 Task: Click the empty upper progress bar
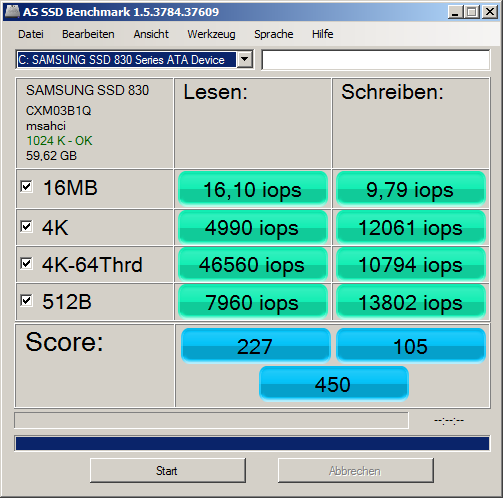(x=211, y=420)
